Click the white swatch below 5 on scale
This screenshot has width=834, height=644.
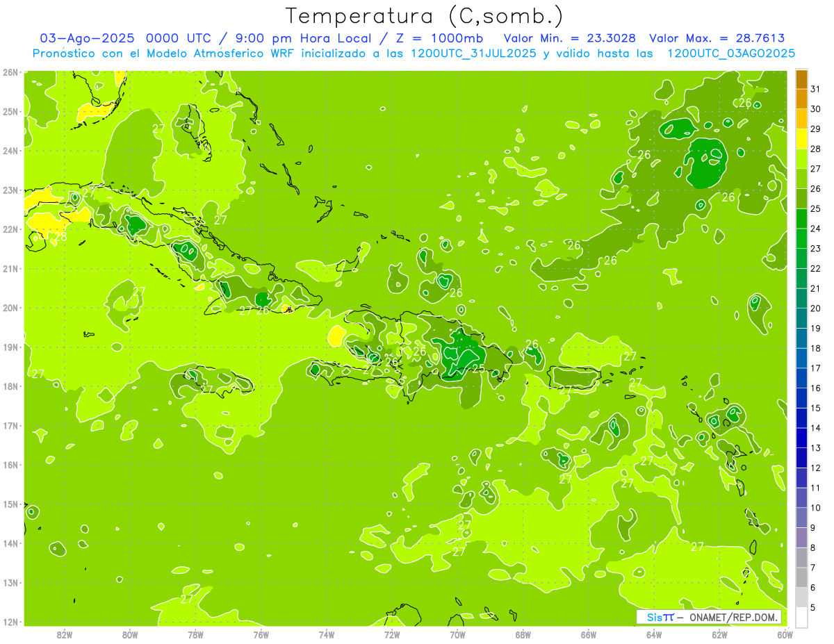pos(801,617)
